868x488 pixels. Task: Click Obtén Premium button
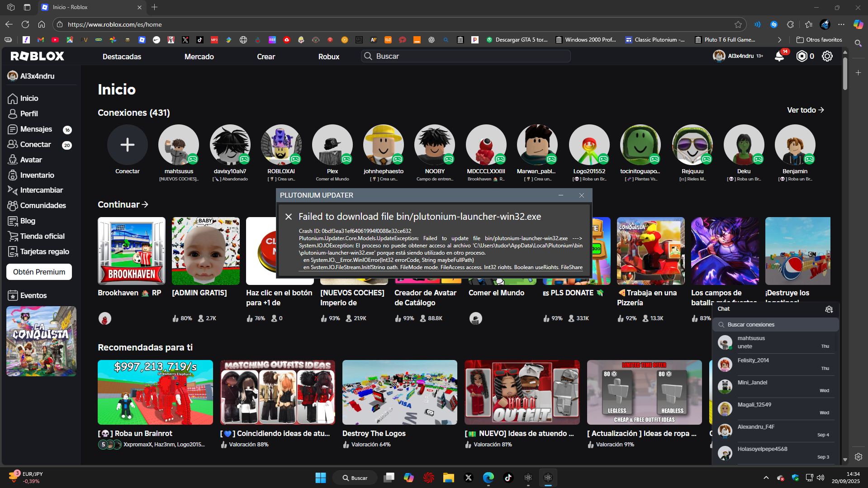(39, 272)
